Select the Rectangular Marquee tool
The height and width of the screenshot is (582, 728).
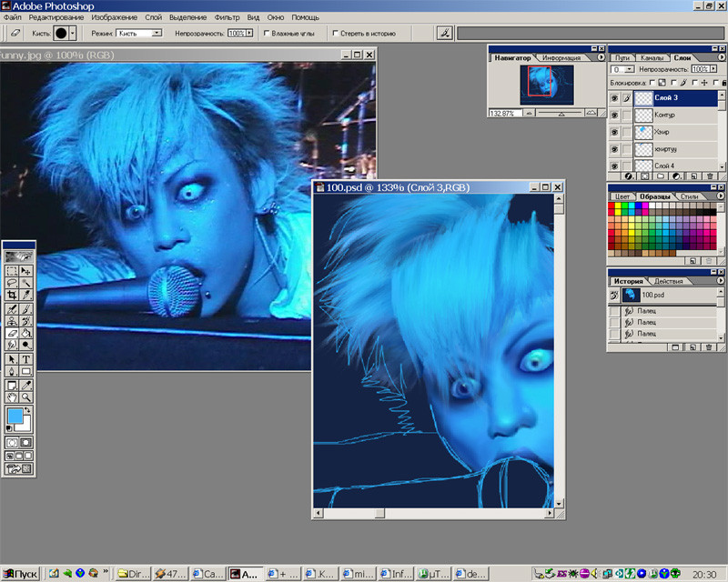point(12,271)
